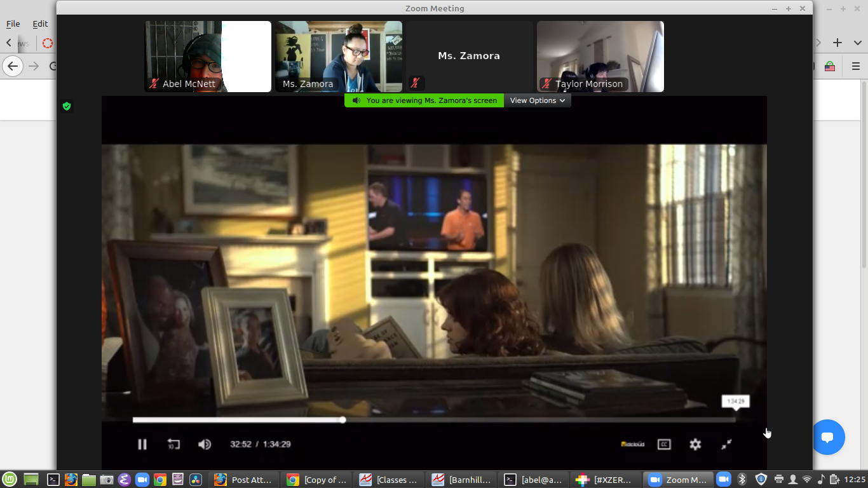This screenshot has width=868, height=488.
Task: Rewind the video 10 seconds
Action: click(x=173, y=444)
